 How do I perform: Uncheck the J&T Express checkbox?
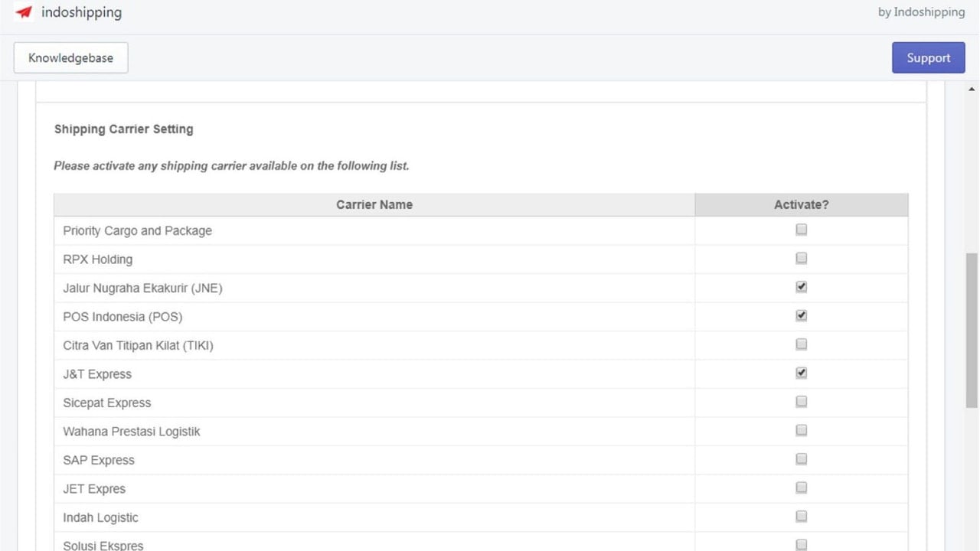tap(801, 373)
